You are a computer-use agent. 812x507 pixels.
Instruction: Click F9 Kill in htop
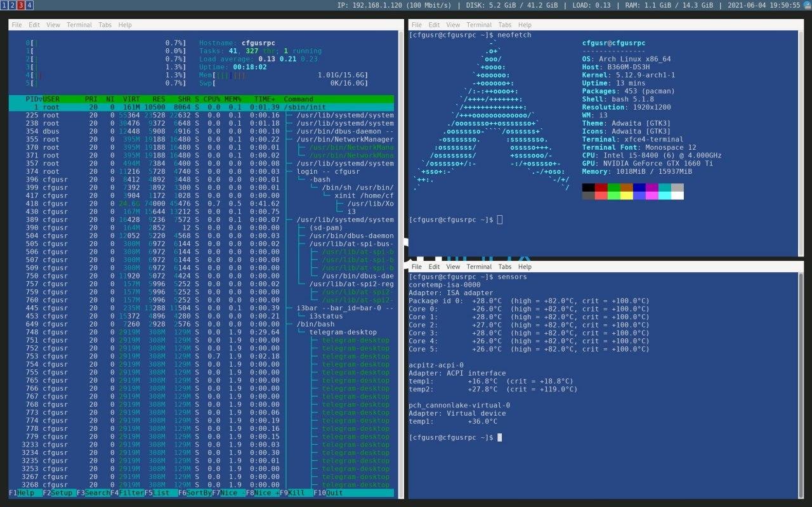pos(296,493)
